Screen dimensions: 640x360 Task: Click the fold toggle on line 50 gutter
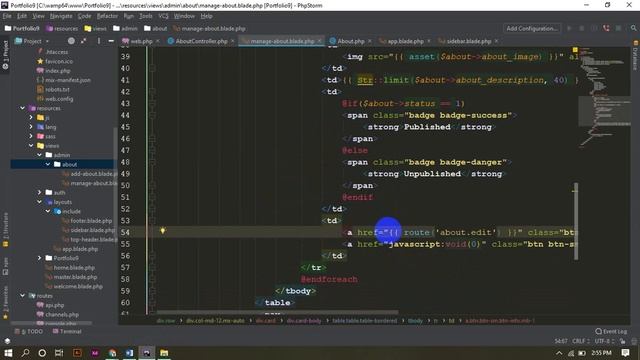152,185
